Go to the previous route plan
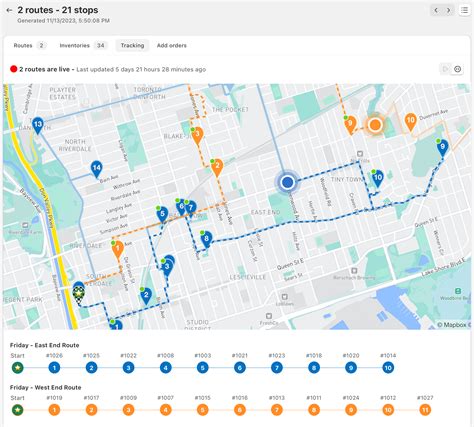 click(x=436, y=10)
